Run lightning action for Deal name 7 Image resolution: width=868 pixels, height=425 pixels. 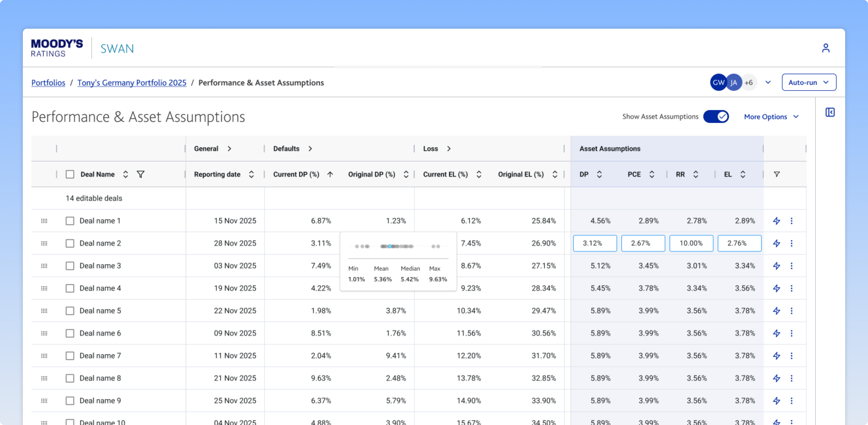point(776,356)
